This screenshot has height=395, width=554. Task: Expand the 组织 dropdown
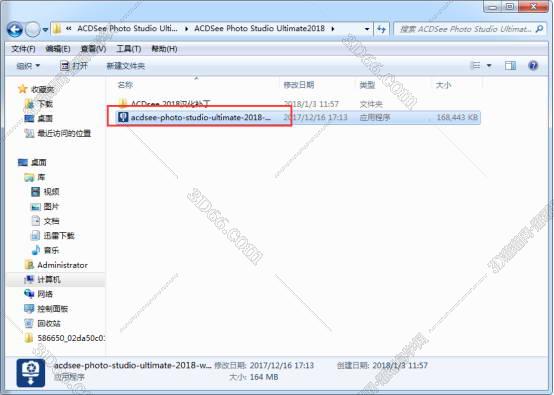(28, 66)
